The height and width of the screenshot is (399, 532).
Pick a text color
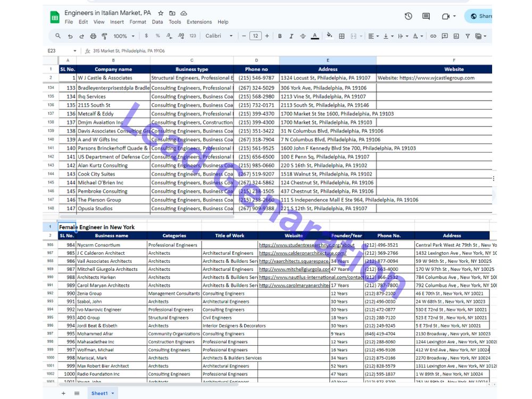click(315, 36)
